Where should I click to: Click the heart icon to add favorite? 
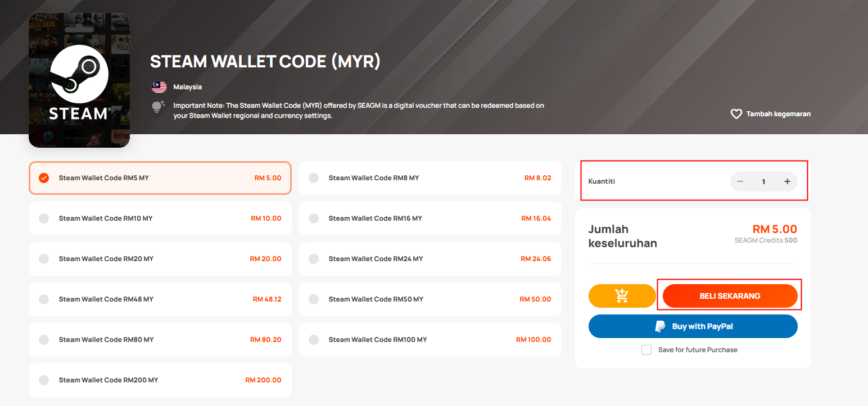736,114
